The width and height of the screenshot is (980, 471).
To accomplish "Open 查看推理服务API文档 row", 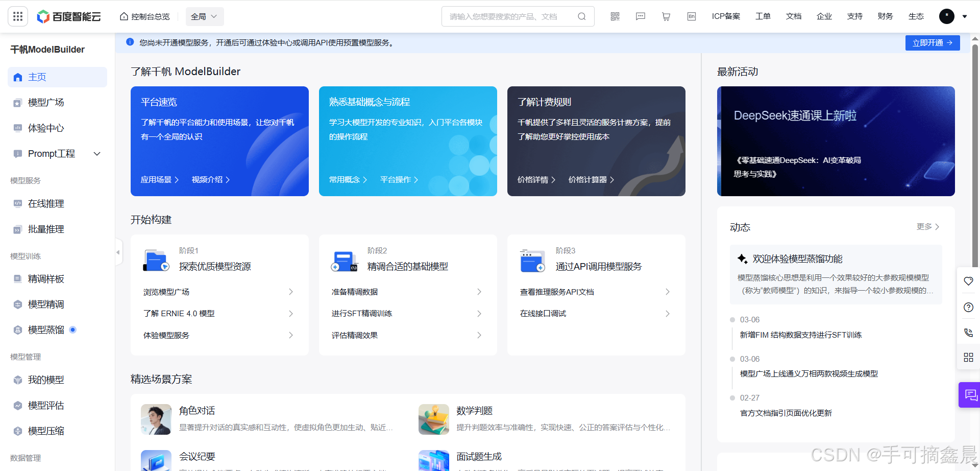I will (596, 292).
